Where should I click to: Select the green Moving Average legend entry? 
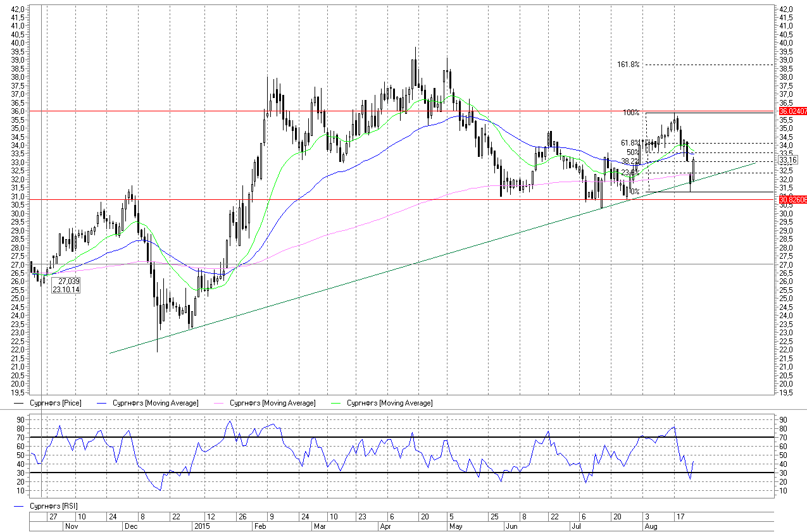(x=389, y=403)
